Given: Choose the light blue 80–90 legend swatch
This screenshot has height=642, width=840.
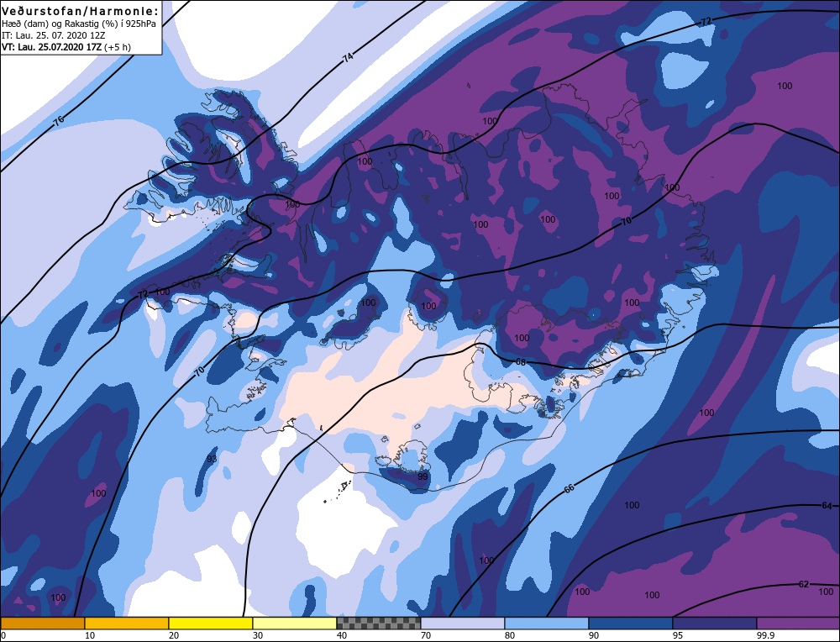Looking at the screenshot, I should pyautogui.click(x=547, y=624).
